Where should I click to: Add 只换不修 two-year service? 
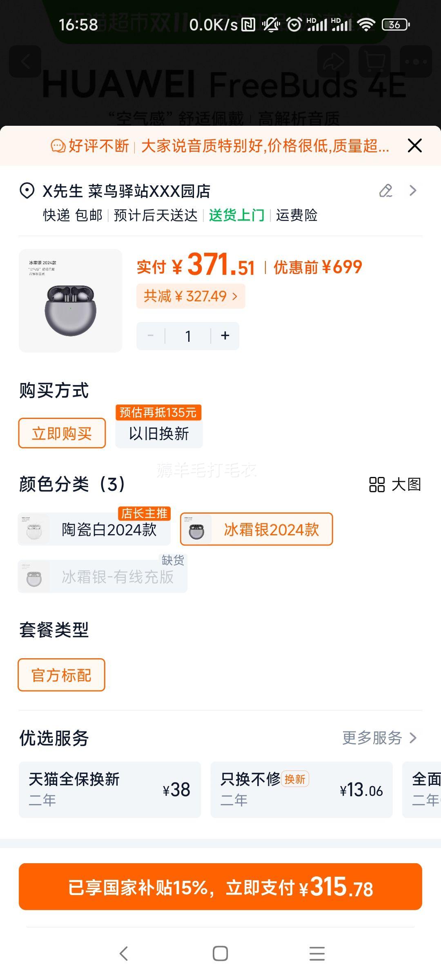click(x=301, y=789)
